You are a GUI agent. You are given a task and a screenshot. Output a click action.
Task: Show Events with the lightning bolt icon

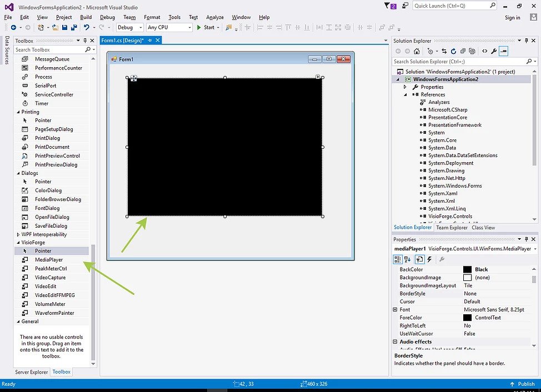(429, 259)
